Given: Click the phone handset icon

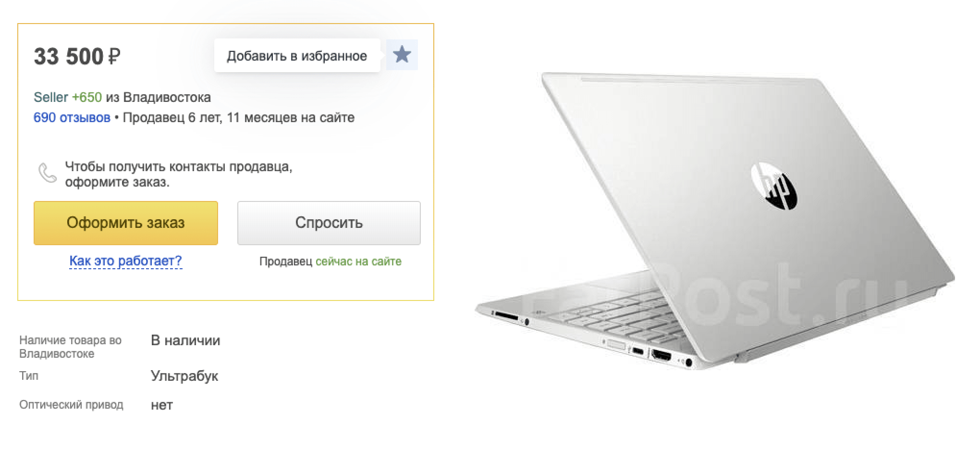Looking at the screenshot, I should [x=48, y=174].
